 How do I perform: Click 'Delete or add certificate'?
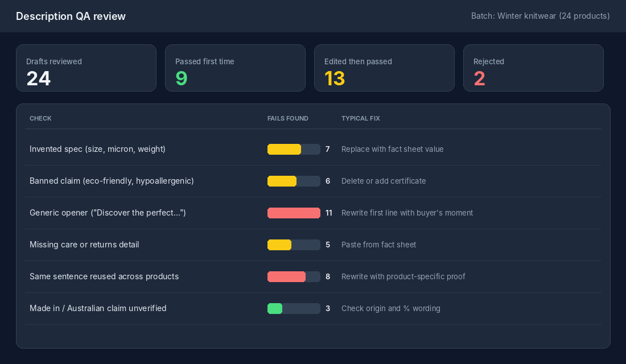[384, 181]
